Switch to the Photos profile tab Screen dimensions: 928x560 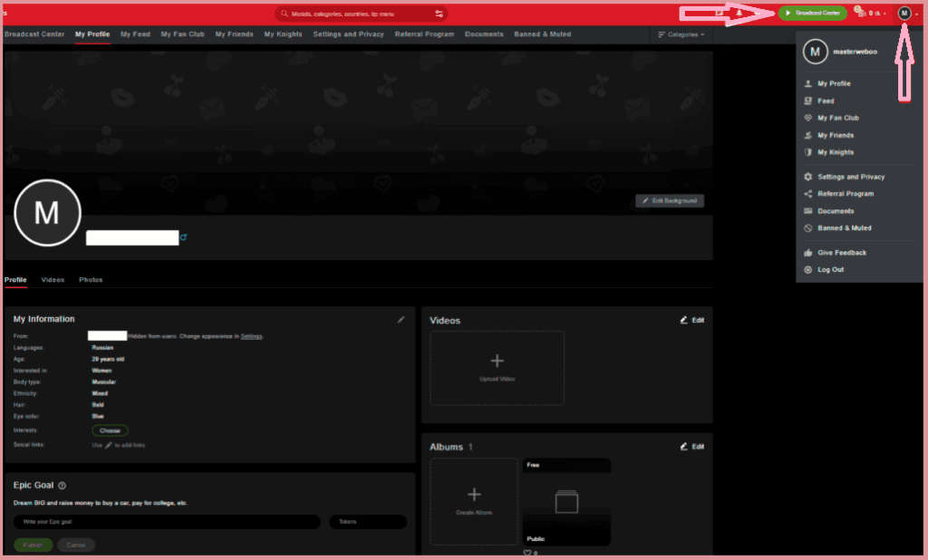(x=91, y=280)
